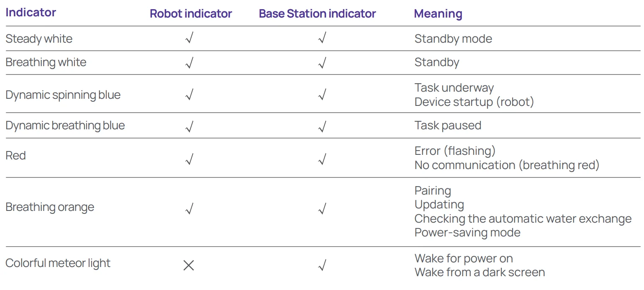Click the Base Station checkmark for Breathing white
This screenshot has height=290, width=644.
click(x=322, y=63)
